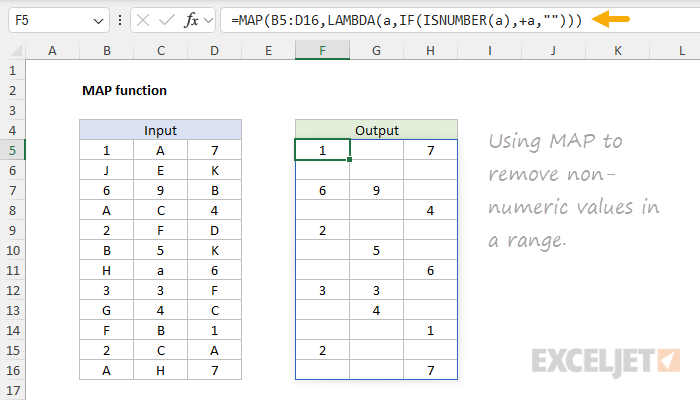The height and width of the screenshot is (400, 700).
Task: Select column I header
Action: (x=490, y=50)
